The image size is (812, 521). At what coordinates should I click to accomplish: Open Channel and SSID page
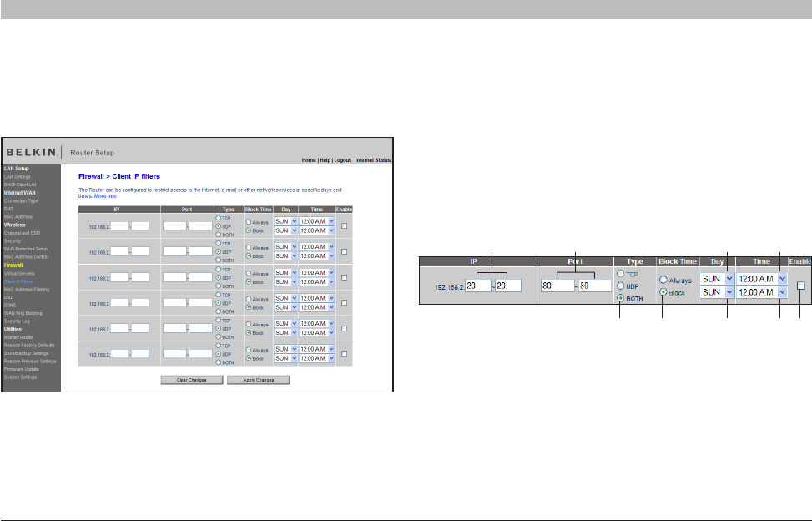(22, 233)
